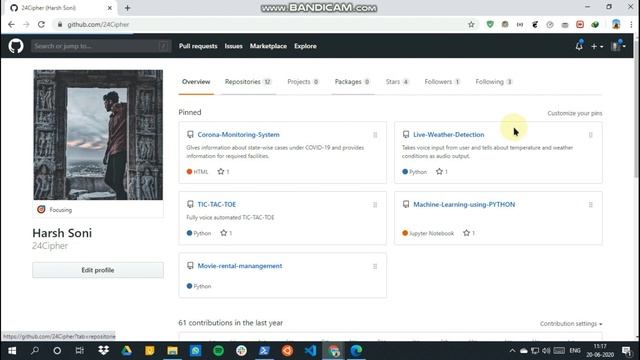Image resolution: width=640 pixels, height=360 pixels.
Task: Open Windows taskbar search
Action: click(x=35, y=351)
